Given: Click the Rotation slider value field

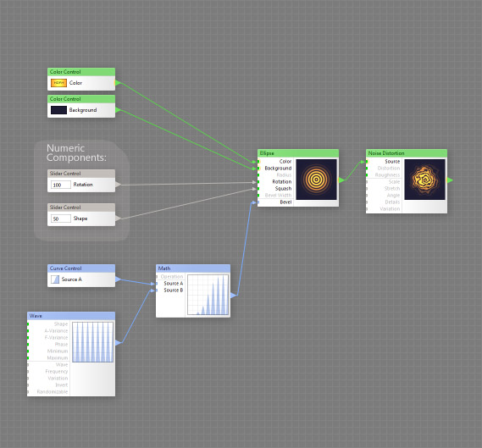Looking at the screenshot, I should tap(61, 185).
